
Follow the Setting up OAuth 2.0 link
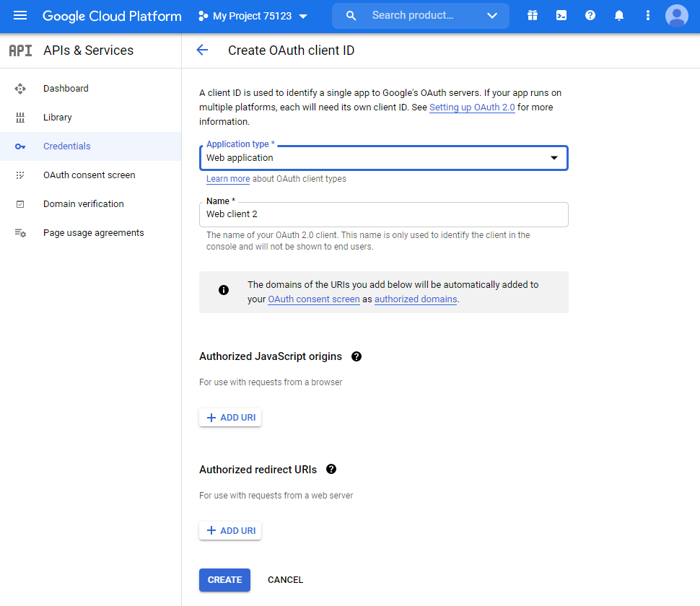(x=472, y=107)
